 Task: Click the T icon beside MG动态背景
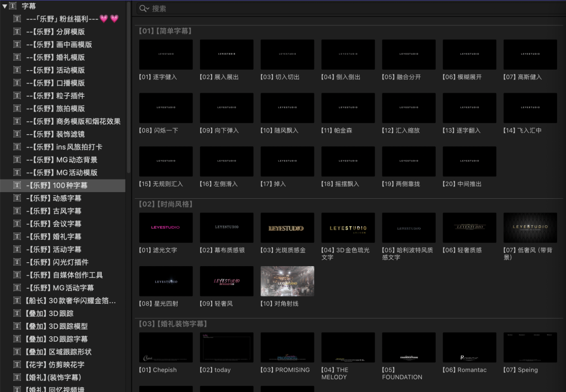pyautogui.click(x=17, y=160)
